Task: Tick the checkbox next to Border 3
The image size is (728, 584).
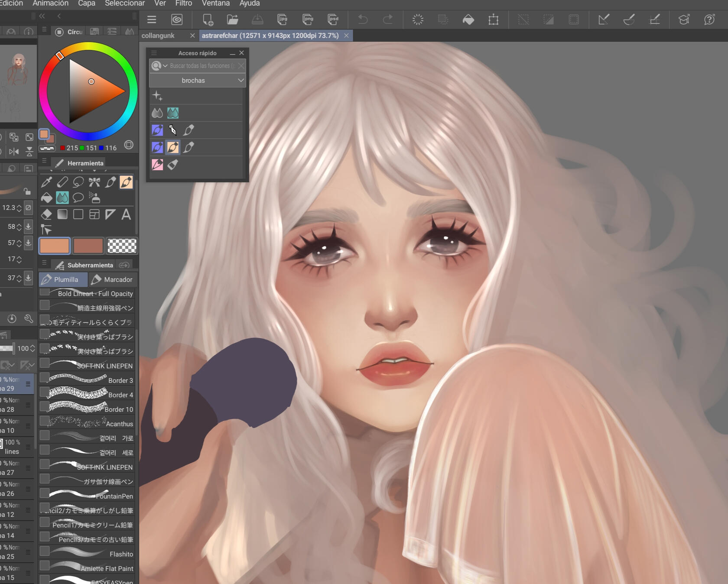Action: pos(44,378)
